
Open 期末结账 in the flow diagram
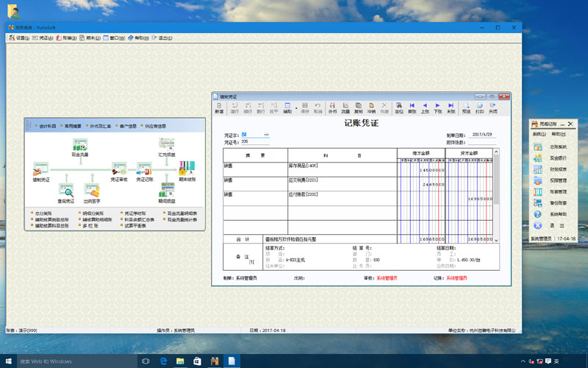click(x=187, y=168)
